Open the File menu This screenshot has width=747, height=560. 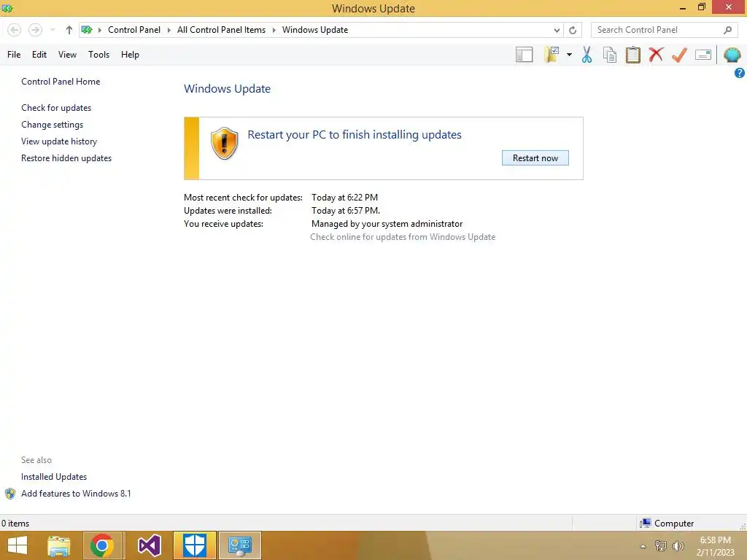[14, 55]
